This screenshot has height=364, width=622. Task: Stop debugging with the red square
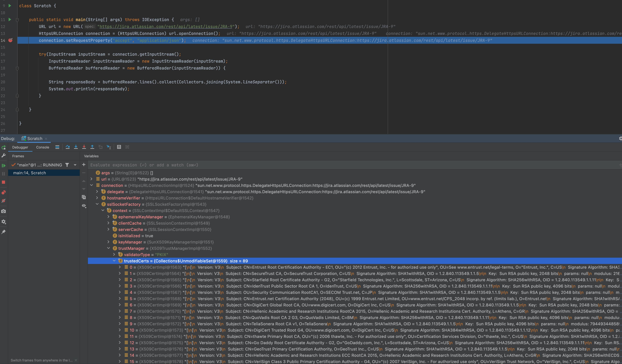[x=3, y=182]
